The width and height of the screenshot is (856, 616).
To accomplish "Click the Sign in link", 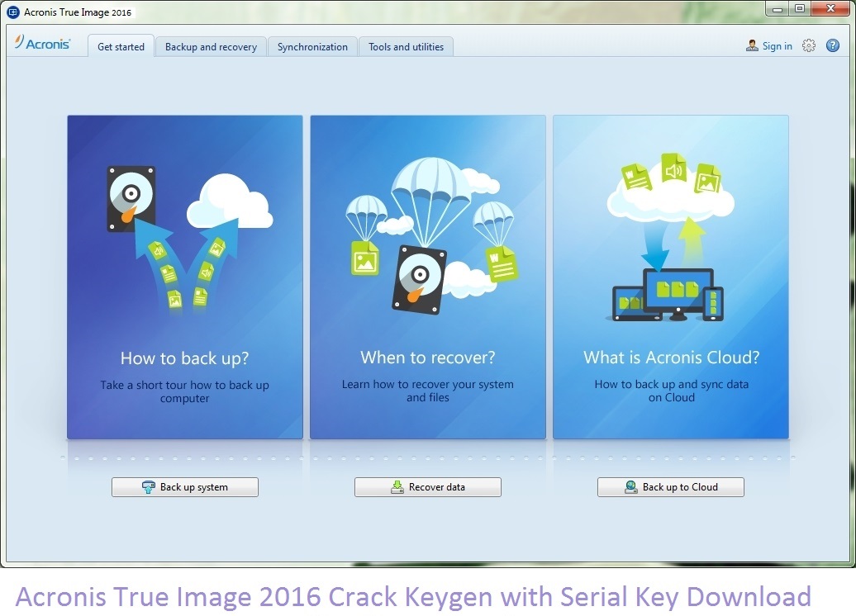I will [x=777, y=46].
